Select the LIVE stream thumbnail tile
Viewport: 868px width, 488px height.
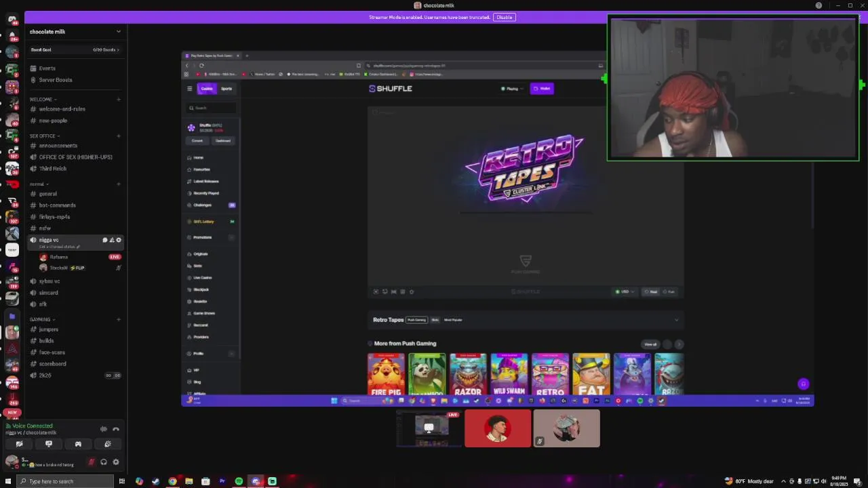pyautogui.click(x=429, y=428)
